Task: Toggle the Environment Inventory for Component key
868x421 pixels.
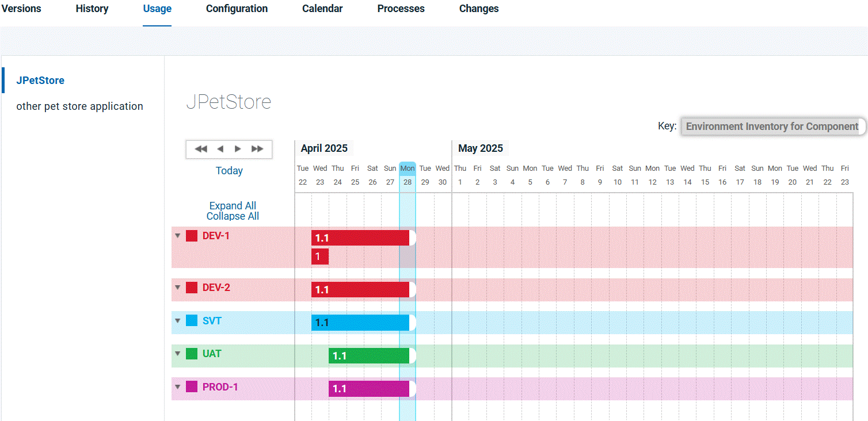Action: pos(772,127)
